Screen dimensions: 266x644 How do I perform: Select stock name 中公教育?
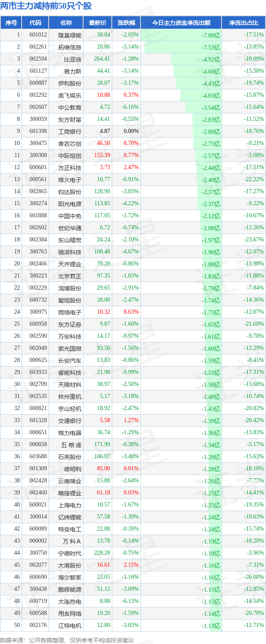pos(70,108)
